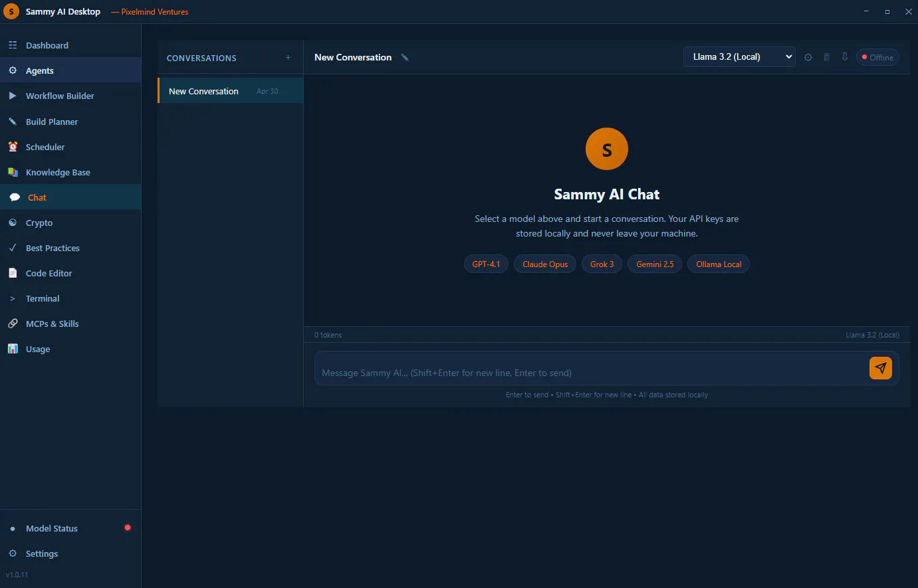918x588 pixels.
Task: Launch Code Editor via its document icon
Action: [x=13, y=273]
